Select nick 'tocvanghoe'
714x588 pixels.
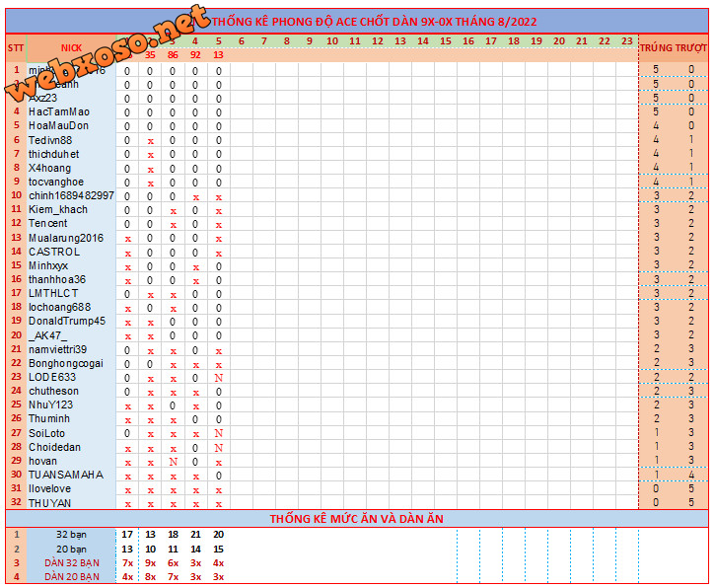(56, 182)
